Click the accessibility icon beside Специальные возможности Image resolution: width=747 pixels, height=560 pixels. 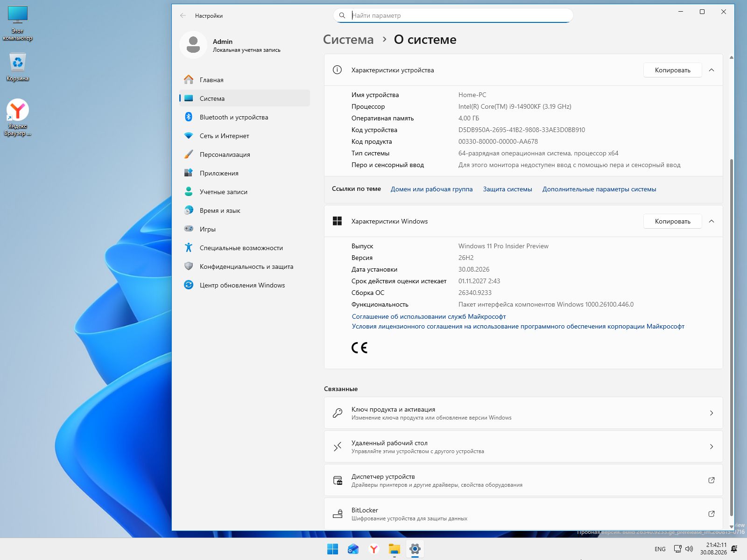pyautogui.click(x=189, y=248)
